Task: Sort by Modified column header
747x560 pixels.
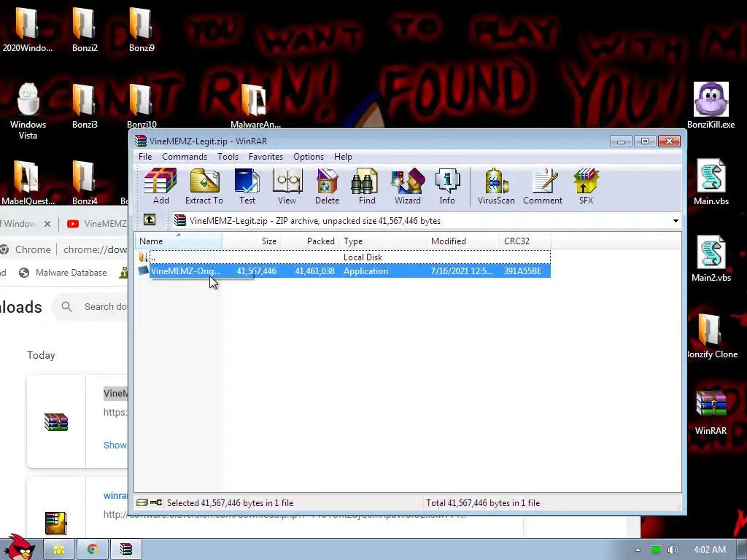Action: coord(462,241)
